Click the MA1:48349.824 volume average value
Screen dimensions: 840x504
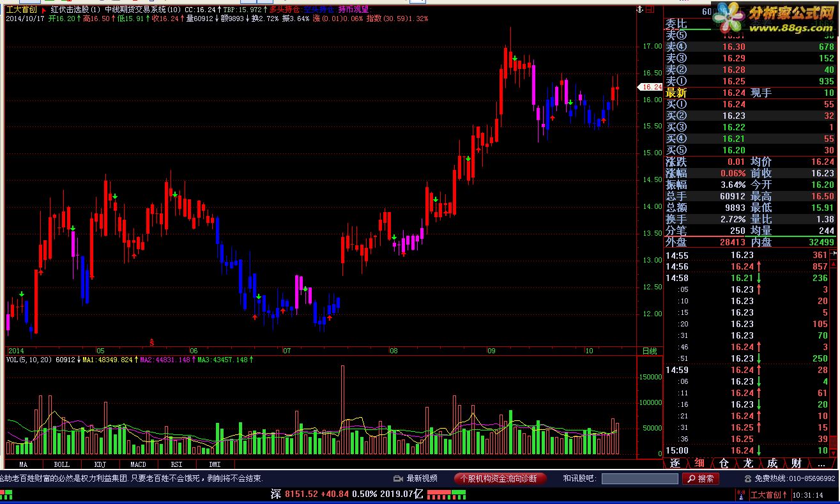pos(107,360)
